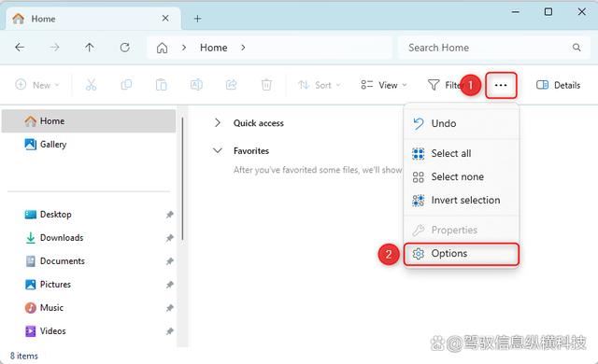Refresh the current folder view
The width and height of the screenshot is (598, 364).
(x=124, y=48)
